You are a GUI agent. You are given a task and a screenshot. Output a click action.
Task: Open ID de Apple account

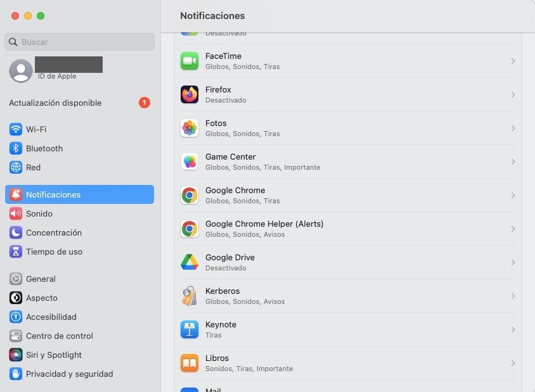[79, 70]
